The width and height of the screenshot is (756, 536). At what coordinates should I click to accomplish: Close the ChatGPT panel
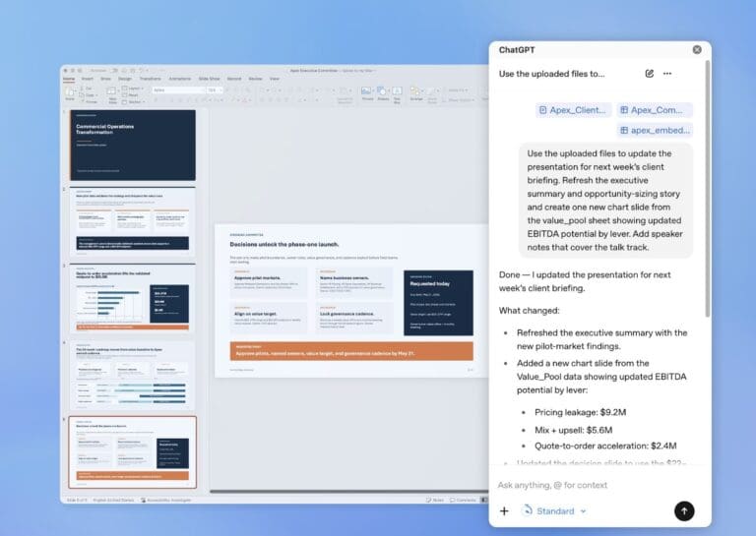(x=697, y=49)
